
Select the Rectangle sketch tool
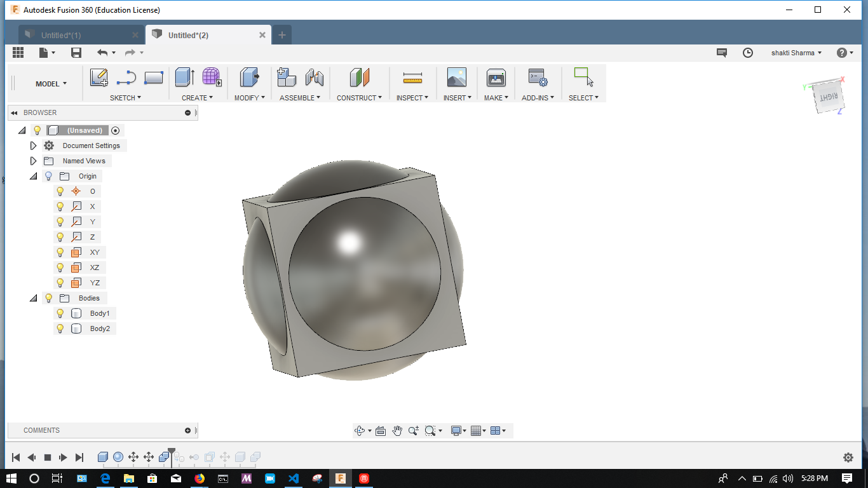(x=154, y=78)
